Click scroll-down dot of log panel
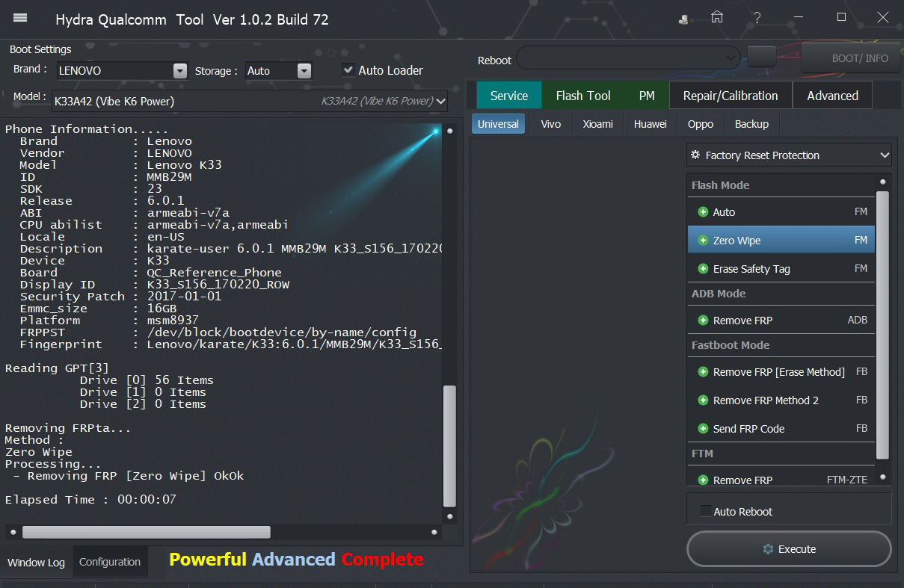This screenshot has width=904, height=588. tap(449, 516)
